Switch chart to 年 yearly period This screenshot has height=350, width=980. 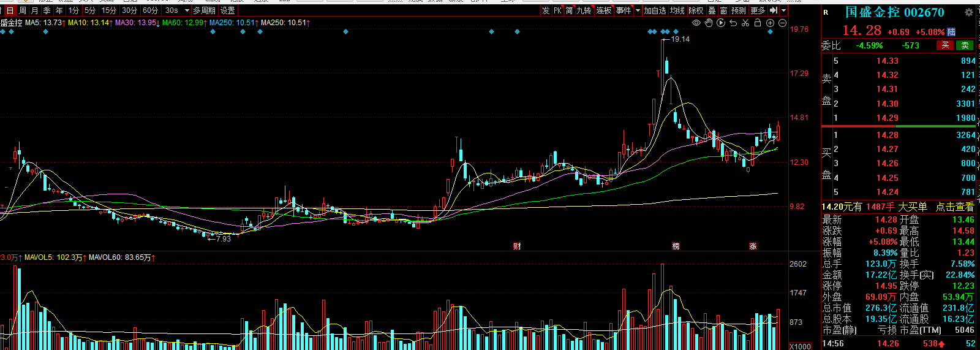pyautogui.click(x=59, y=10)
